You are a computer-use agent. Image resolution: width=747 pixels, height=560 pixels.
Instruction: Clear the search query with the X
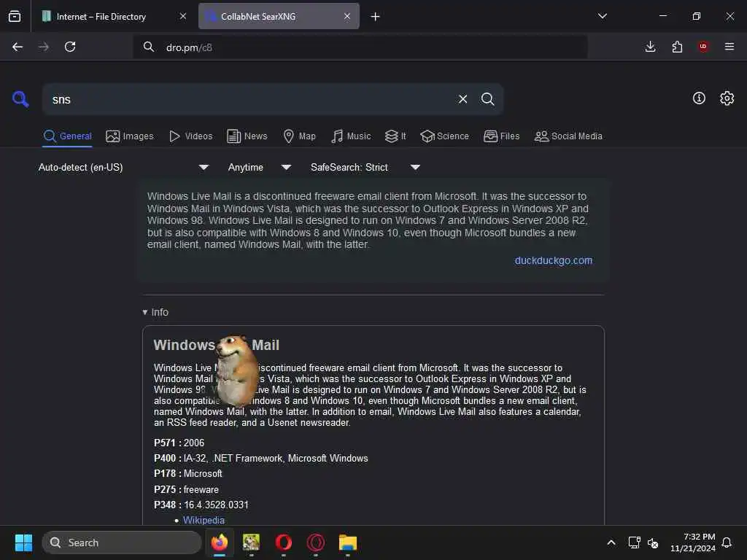(462, 99)
